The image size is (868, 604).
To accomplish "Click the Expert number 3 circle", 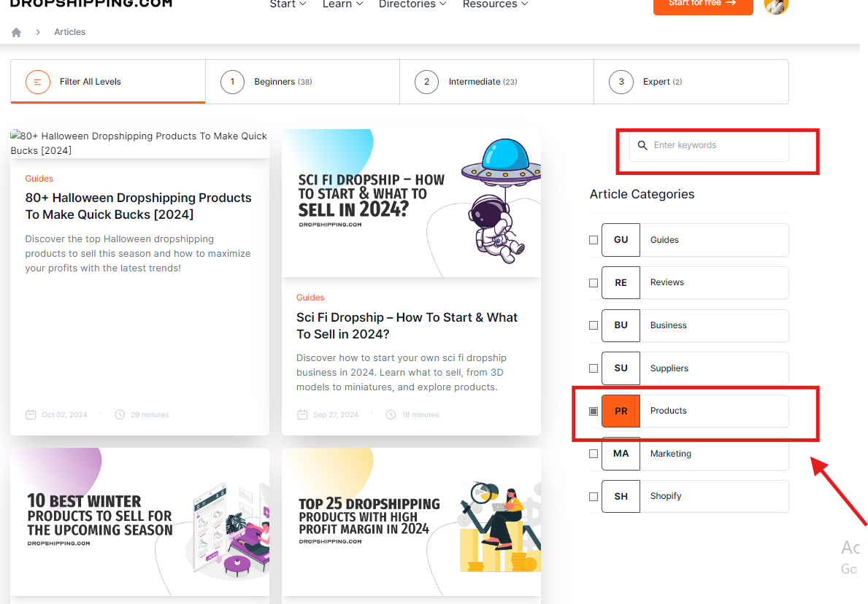I will 621,82.
